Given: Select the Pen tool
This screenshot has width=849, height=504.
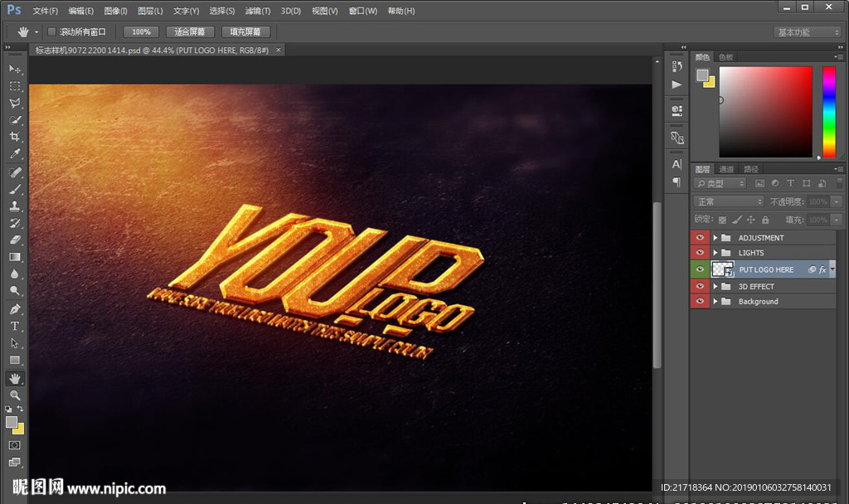Looking at the screenshot, I should (x=15, y=309).
